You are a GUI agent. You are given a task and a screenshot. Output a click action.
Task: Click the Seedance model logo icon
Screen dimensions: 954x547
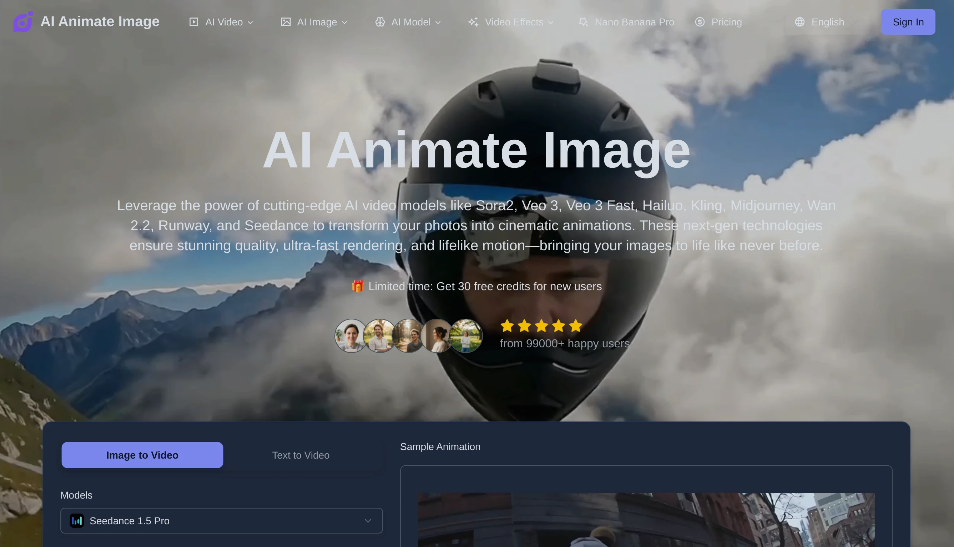point(77,521)
